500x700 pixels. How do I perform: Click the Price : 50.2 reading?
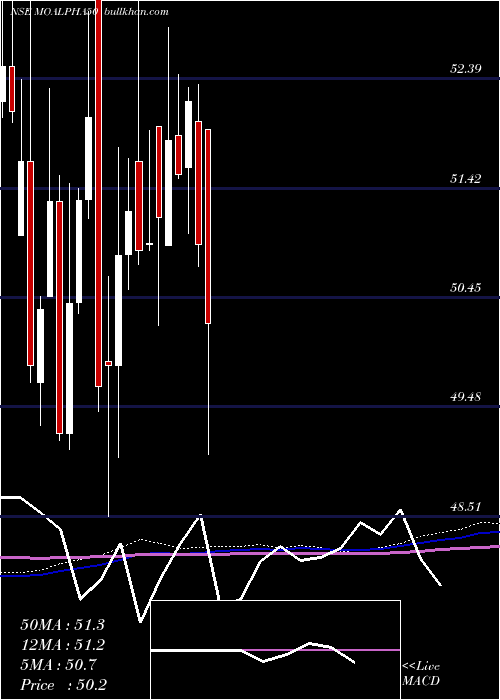coord(63,685)
